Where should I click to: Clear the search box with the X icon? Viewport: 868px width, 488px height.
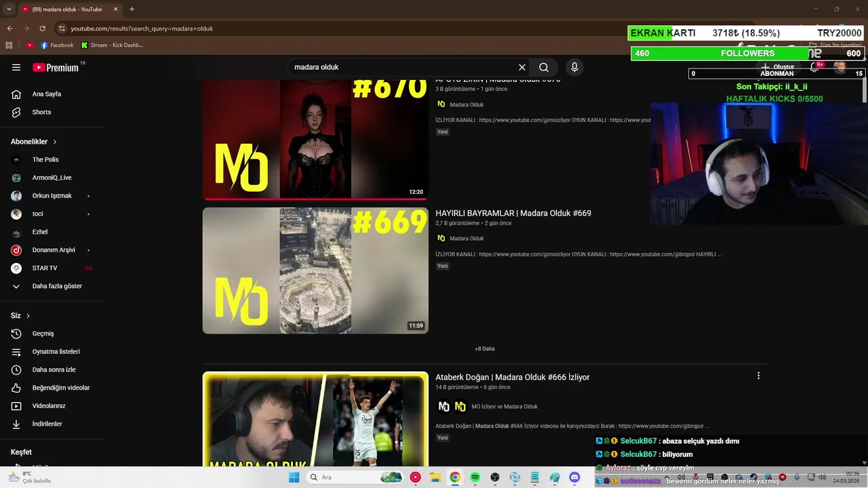point(522,67)
